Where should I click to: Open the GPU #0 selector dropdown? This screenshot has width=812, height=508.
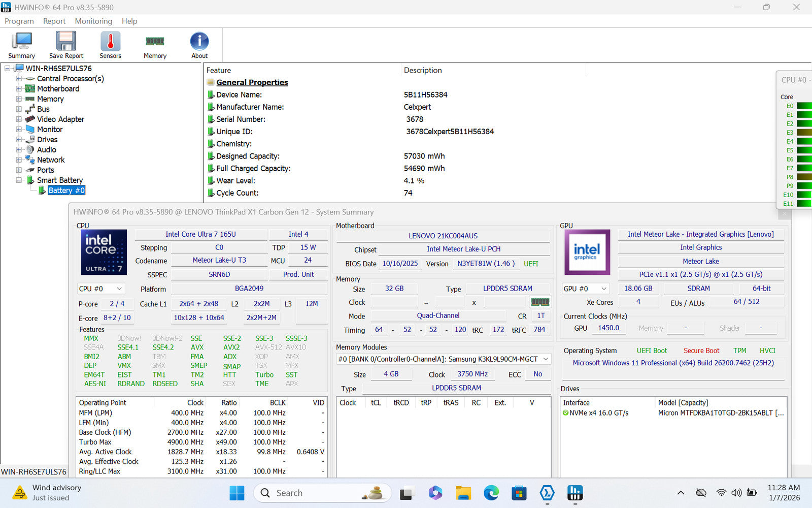[585, 289]
